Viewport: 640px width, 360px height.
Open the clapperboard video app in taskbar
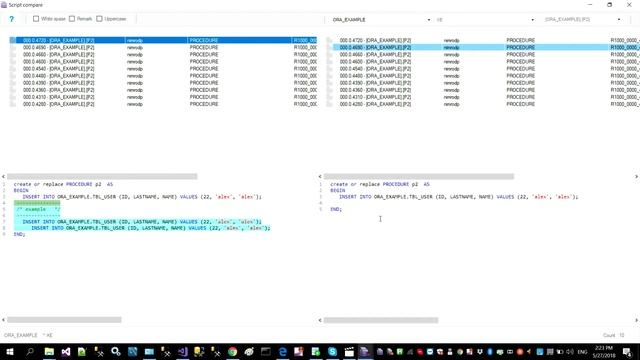(349, 351)
